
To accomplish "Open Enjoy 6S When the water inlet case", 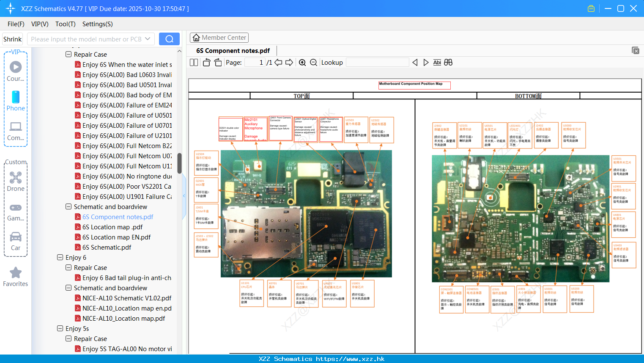I will (127, 64).
